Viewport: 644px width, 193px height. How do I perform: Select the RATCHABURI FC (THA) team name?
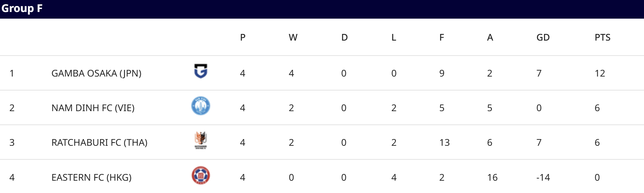[x=99, y=142]
